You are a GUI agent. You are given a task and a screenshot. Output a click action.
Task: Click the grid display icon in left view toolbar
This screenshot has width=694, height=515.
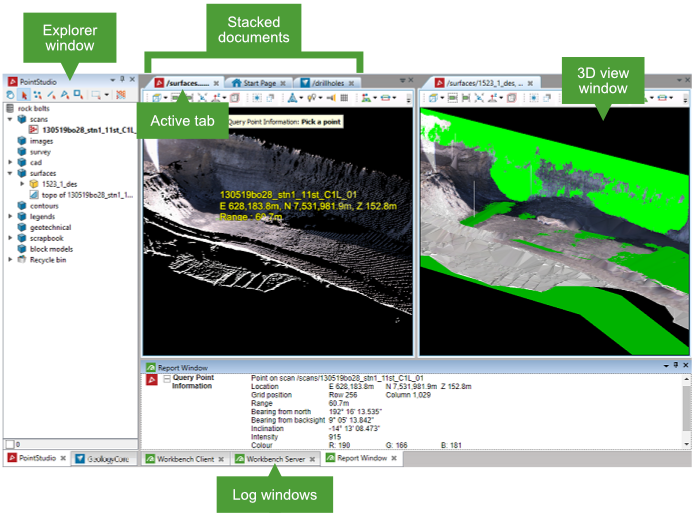(344, 98)
